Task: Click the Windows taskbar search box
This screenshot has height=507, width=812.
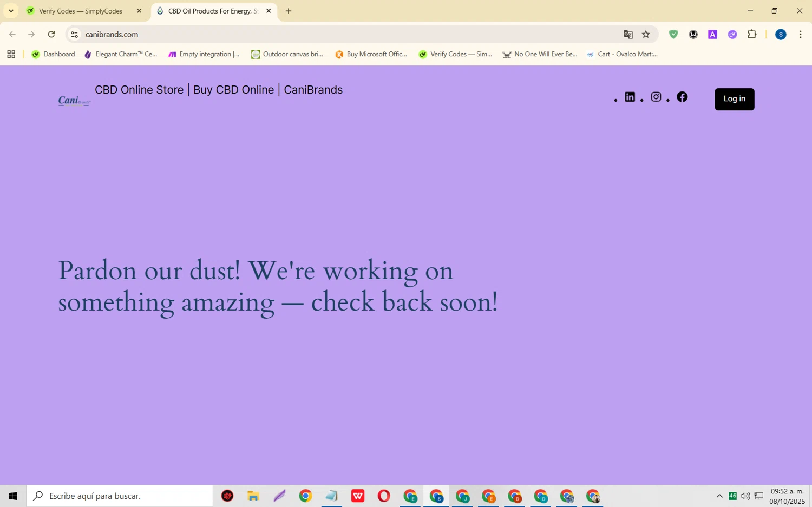Action: pyautogui.click(x=120, y=496)
